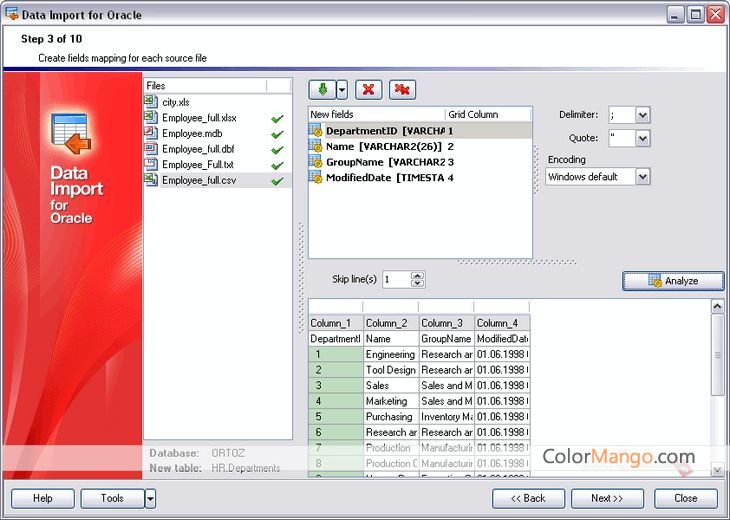The image size is (730, 520).
Task: Click the Tools button
Action: 112,499
